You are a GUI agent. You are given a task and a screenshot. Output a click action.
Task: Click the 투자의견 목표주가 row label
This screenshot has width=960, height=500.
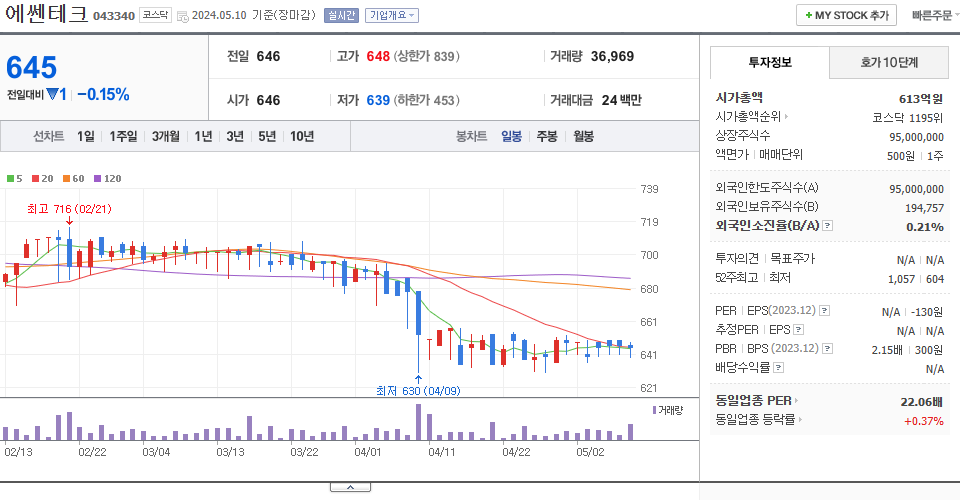[765, 259]
